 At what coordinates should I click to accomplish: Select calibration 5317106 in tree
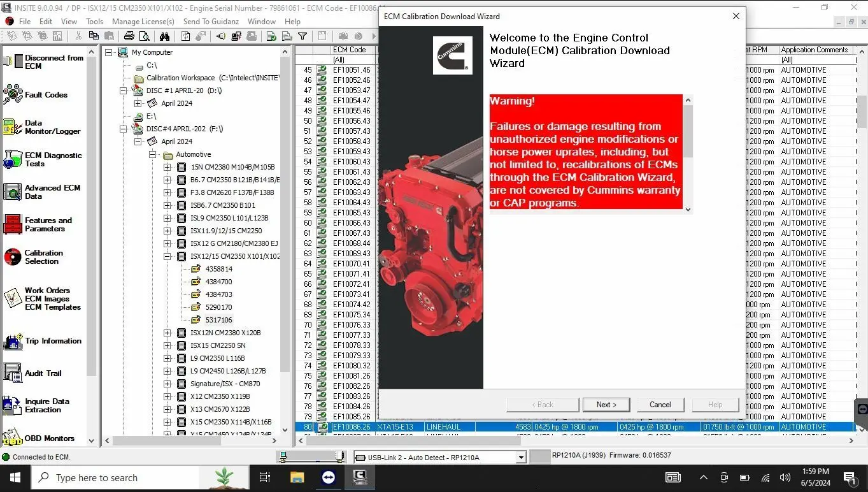pos(218,320)
